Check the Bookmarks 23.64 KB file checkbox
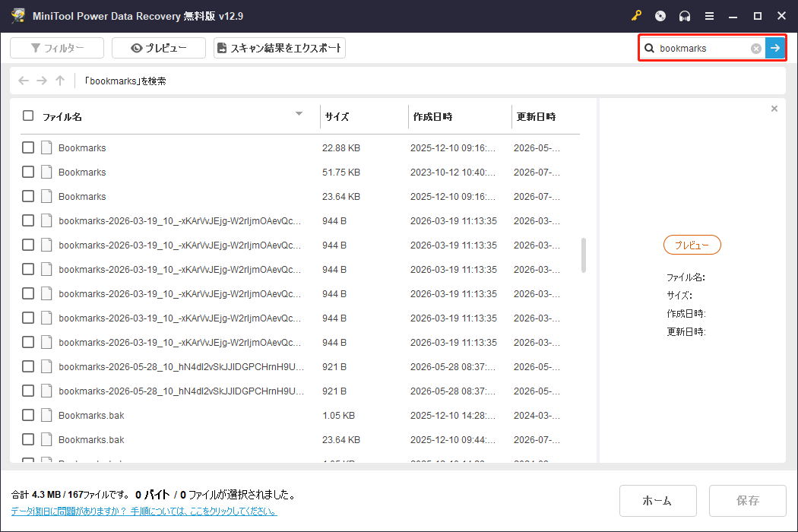This screenshot has width=798, height=532. [x=28, y=197]
